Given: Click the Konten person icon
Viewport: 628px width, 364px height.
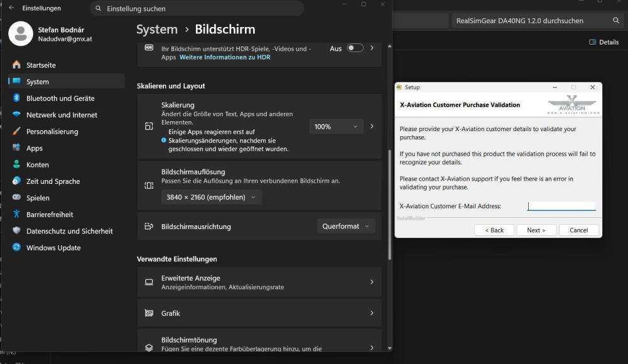Looking at the screenshot, I should 16,164.
